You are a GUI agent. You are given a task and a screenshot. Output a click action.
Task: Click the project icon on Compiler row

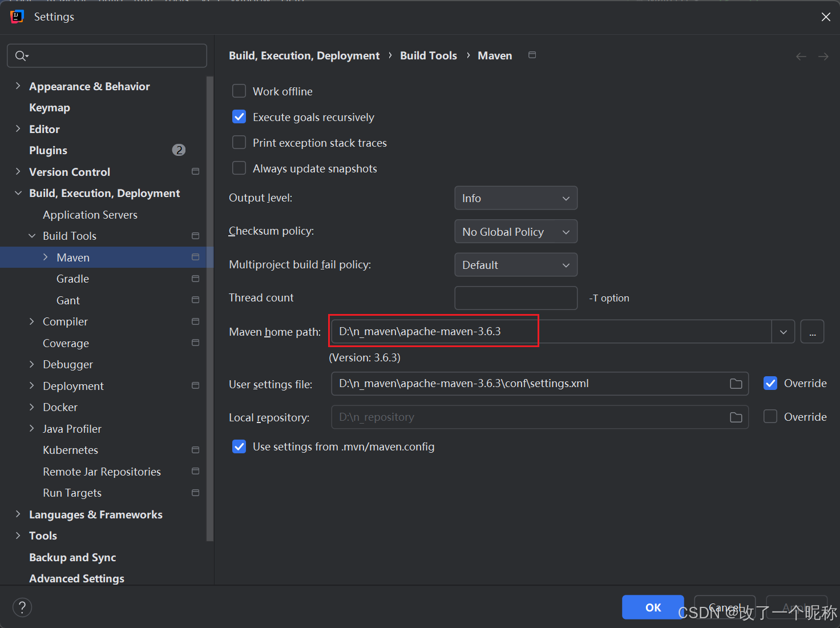pos(195,321)
